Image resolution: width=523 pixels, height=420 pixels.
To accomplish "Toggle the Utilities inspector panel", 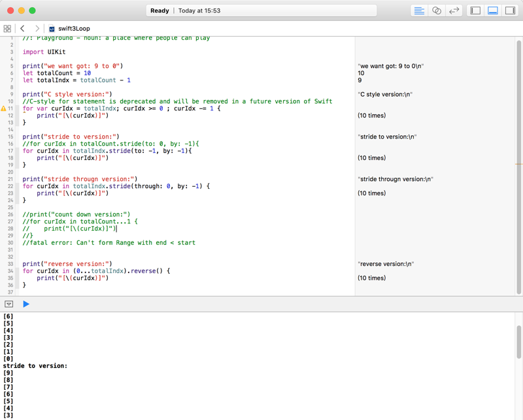I will click(510, 10).
